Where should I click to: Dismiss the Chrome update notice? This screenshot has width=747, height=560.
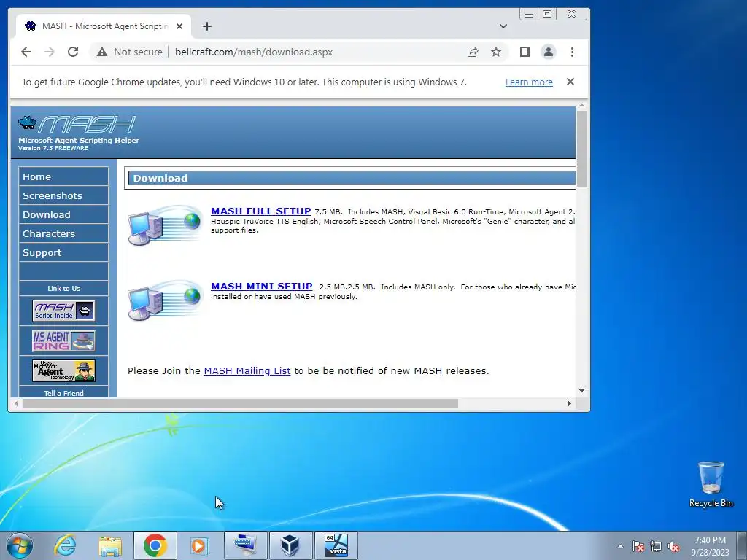point(570,82)
